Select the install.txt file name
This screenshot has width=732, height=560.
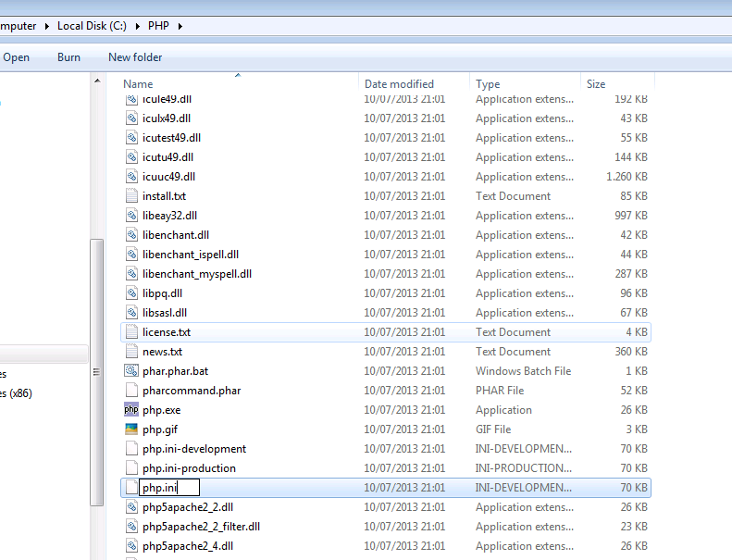point(165,196)
